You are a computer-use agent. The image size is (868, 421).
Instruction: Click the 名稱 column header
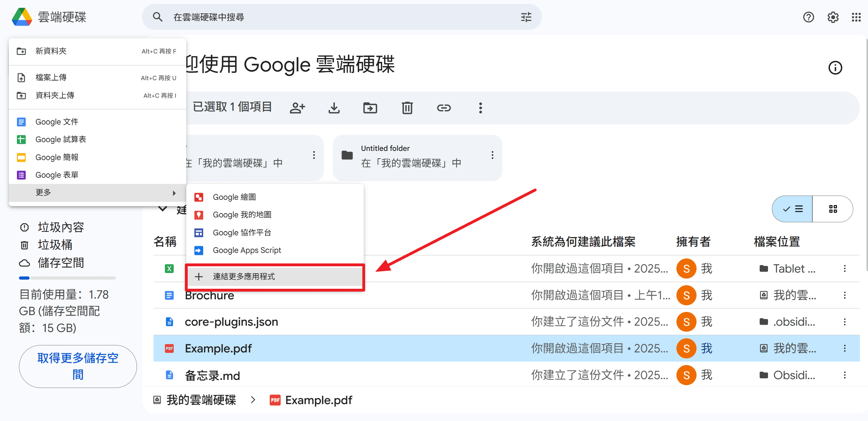pyautogui.click(x=165, y=242)
